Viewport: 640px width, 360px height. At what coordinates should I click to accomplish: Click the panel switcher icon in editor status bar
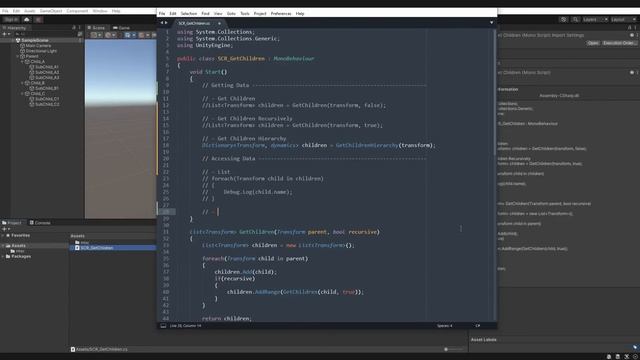(x=163, y=326)
